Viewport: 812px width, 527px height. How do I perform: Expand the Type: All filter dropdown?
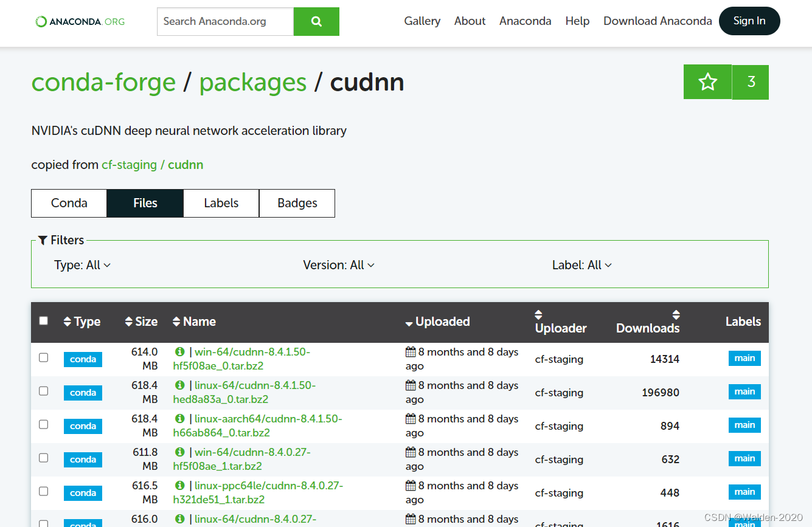tap(82, 265)
